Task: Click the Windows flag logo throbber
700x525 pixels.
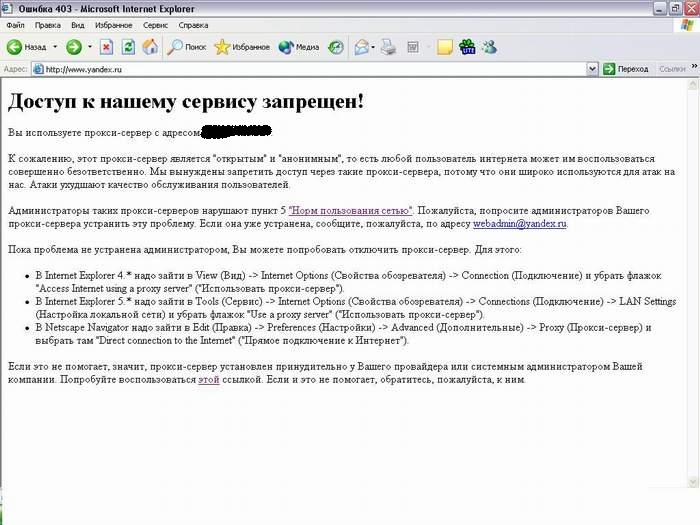Action: tap(687, 25)
